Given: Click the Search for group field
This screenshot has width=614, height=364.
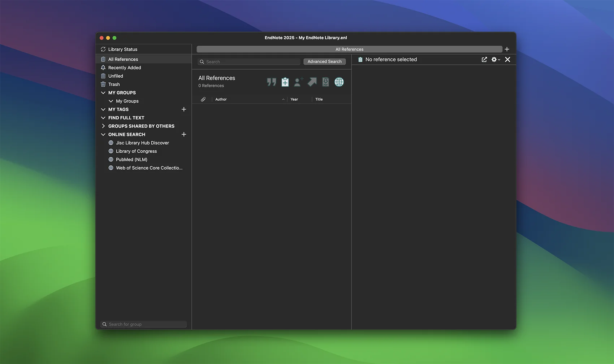Looking at the screenshot, I should [143, 324].
